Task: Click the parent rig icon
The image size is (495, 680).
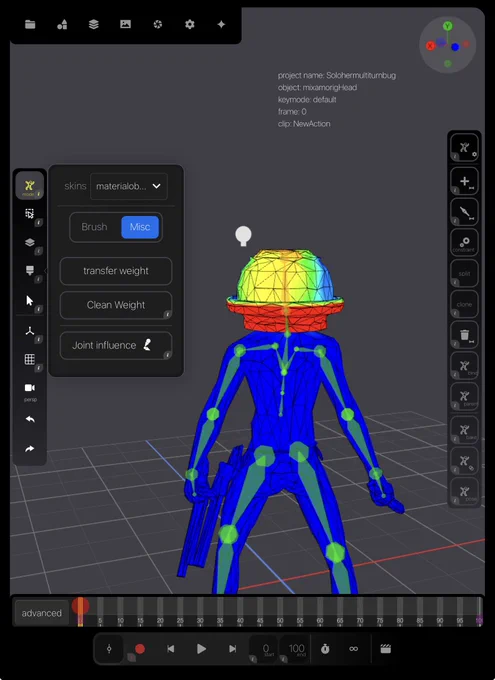Action: [465, 396]
